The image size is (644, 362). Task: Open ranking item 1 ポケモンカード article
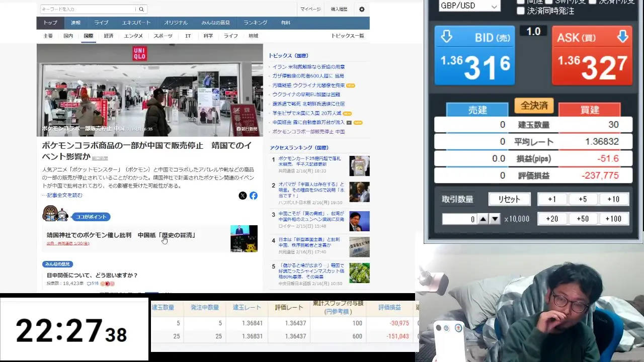coord(309,161)
